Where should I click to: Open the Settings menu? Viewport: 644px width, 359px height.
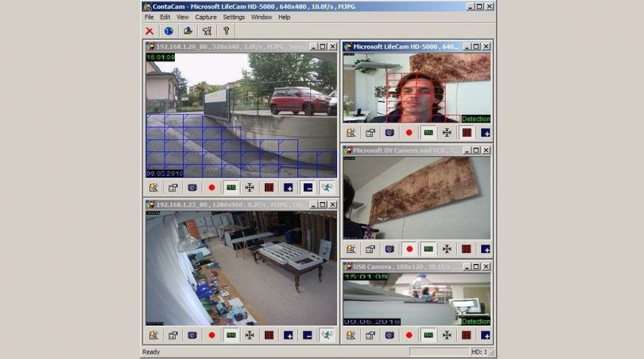coord(234,17)
